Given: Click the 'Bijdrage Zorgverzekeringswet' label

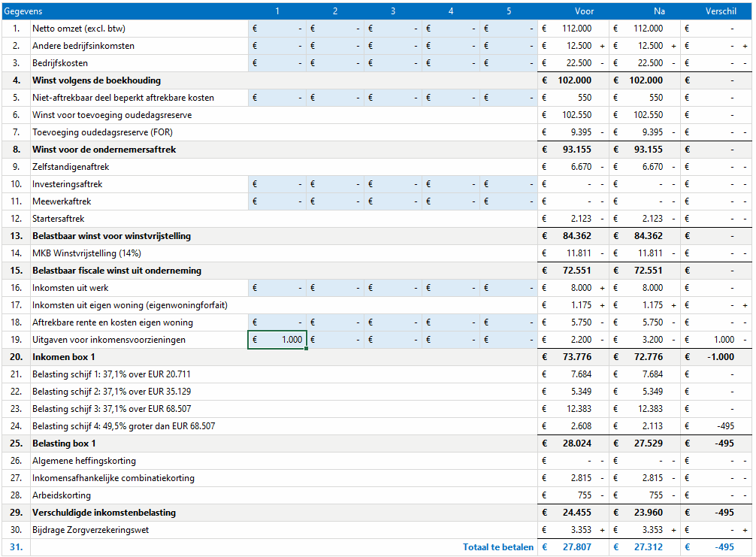Looking at the screenshot, I should tap(91, 530).
